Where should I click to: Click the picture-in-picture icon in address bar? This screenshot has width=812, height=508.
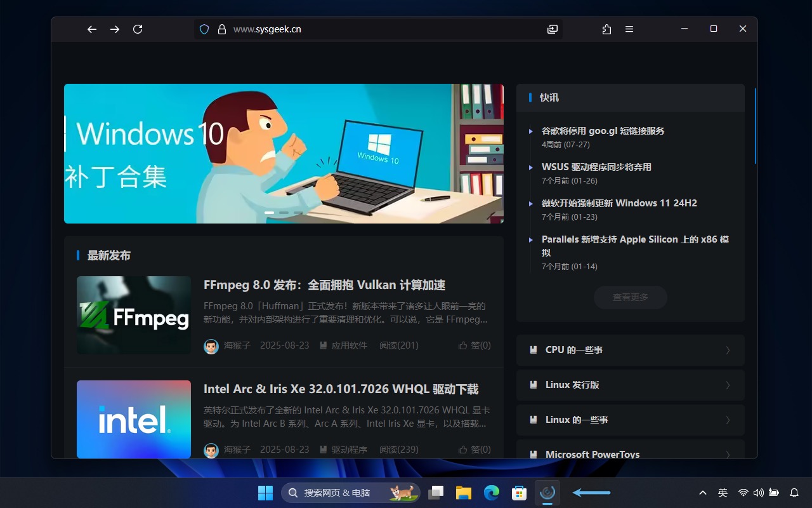click(553, 29)
